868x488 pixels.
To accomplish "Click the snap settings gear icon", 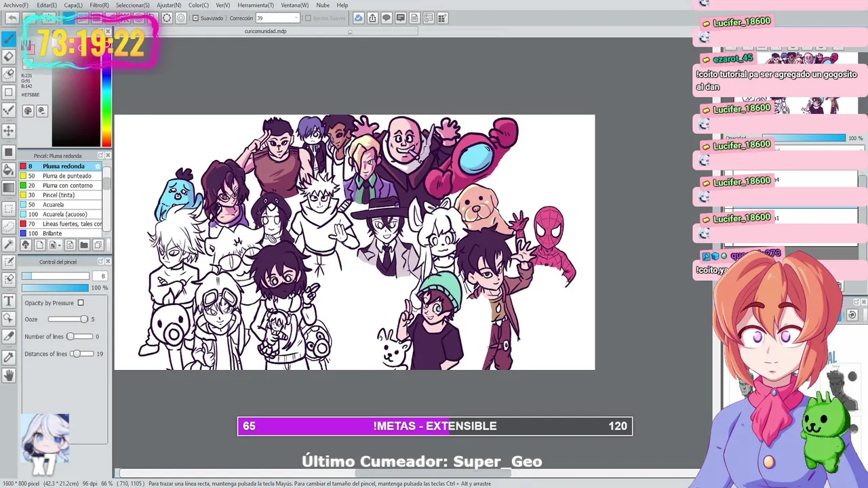I will click(181, 18).
